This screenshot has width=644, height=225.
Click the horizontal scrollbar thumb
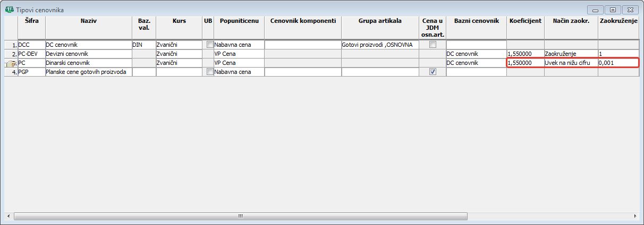[240, 216]
